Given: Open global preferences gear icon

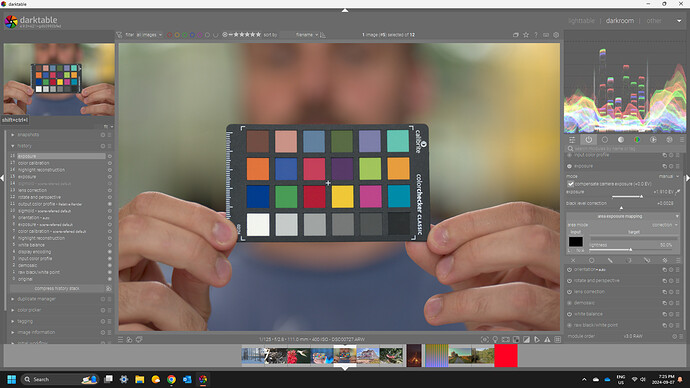Looking at the screenshot, I should pyautogui.click(x=556, y=35).
